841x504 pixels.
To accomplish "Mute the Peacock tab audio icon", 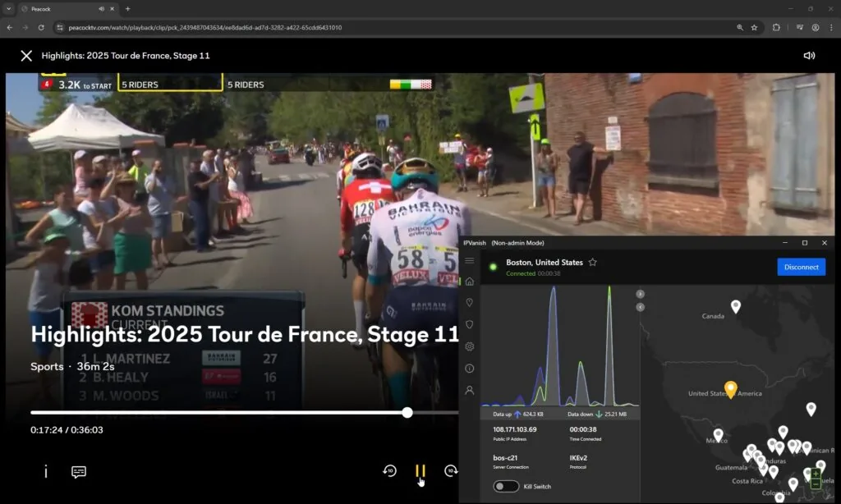I will click(x=101, y=9).
